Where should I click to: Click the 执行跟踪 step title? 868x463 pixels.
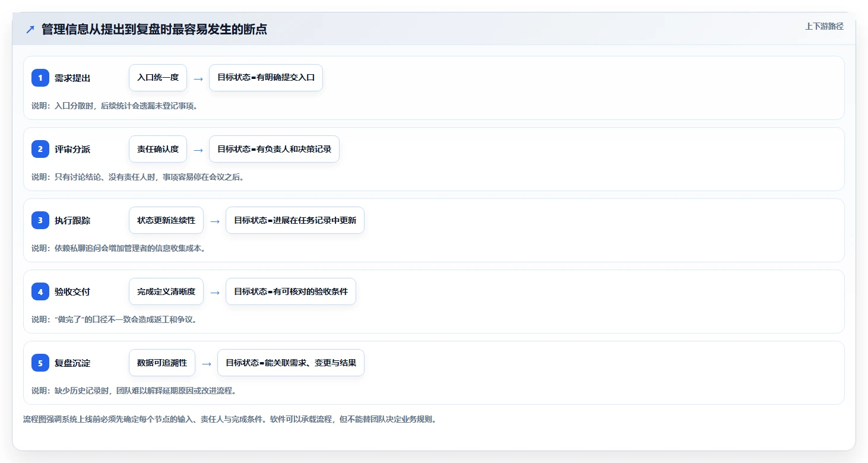tap(72, 220)
